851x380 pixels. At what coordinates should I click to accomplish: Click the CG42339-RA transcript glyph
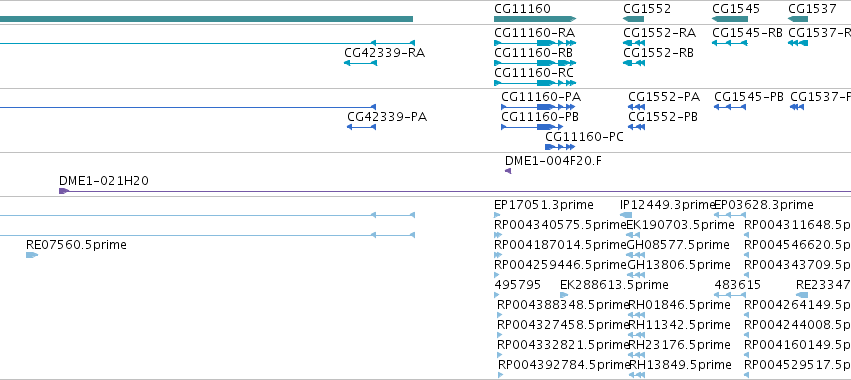coord(360,63)
